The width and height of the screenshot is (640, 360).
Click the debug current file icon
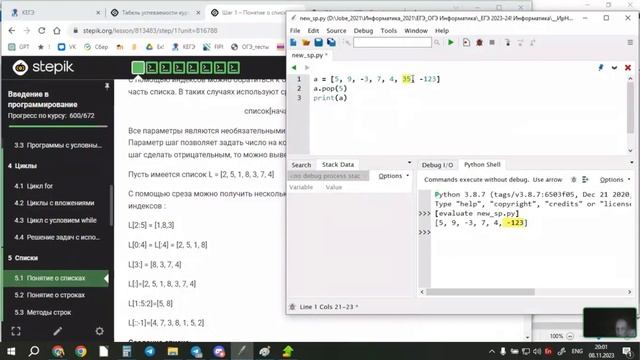pos(466,42)
